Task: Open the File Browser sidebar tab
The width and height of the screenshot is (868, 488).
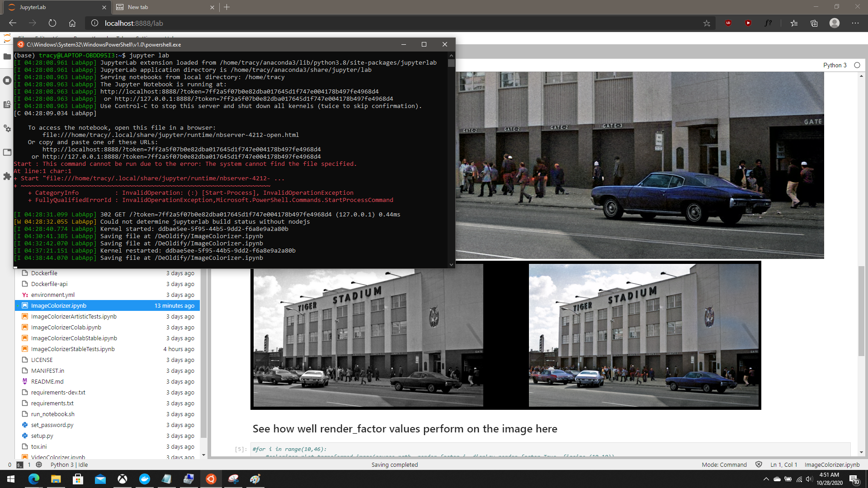Action: pyautogui.click(x=7, y=56)
